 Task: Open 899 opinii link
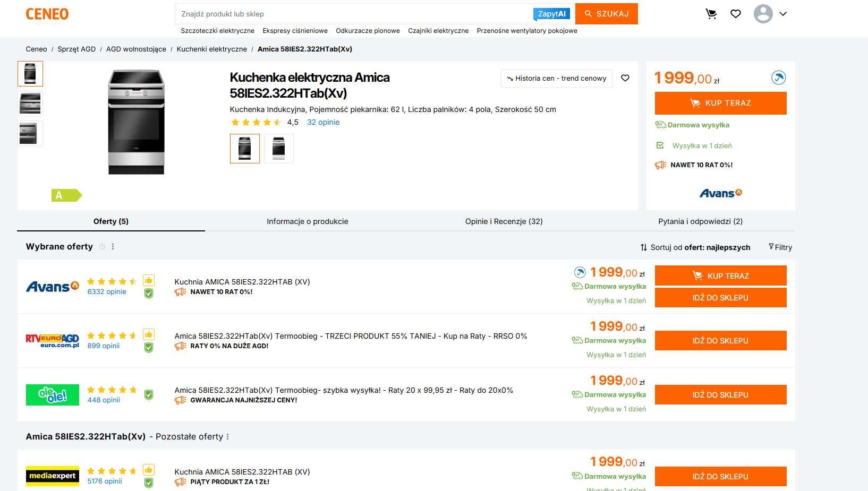coord(104,346)
